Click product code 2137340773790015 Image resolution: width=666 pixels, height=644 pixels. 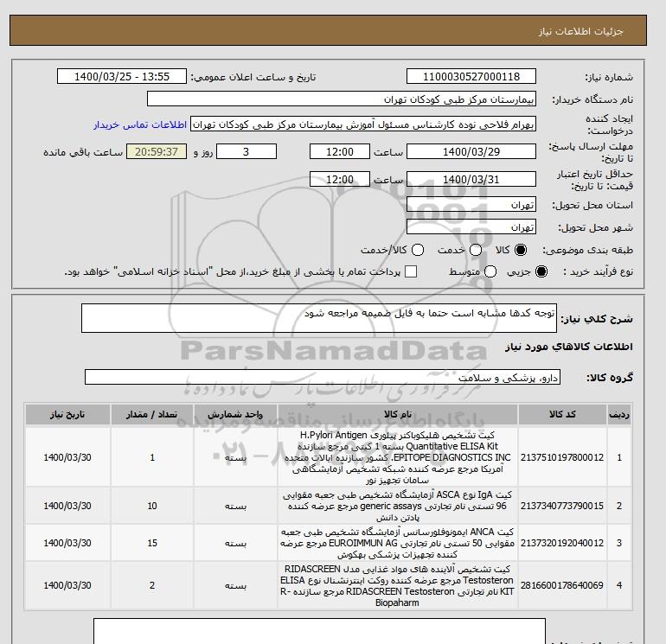point(562,506)
